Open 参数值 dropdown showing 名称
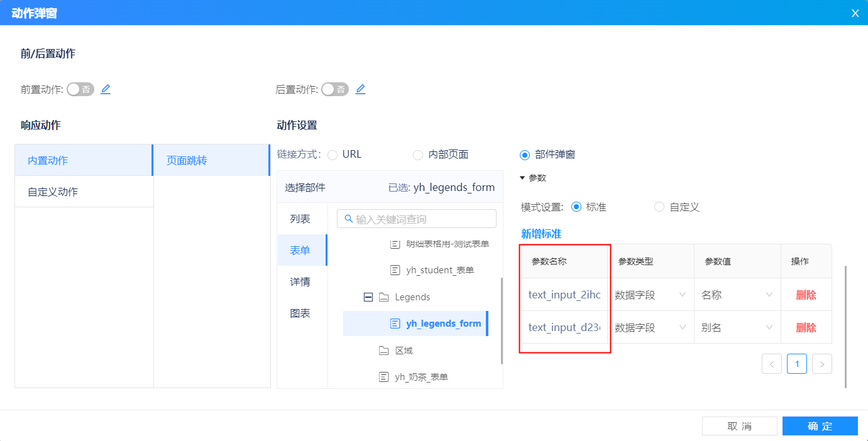Viewport: 868px width, 441px height. click(737, 295)
